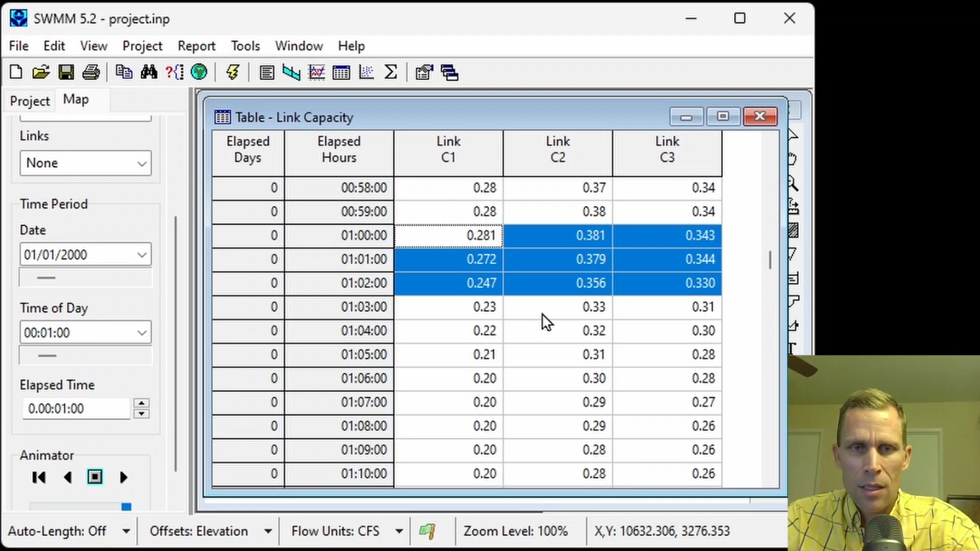Create a table with the Table icon
Viewport: 980px width, 551px height.
341,72
